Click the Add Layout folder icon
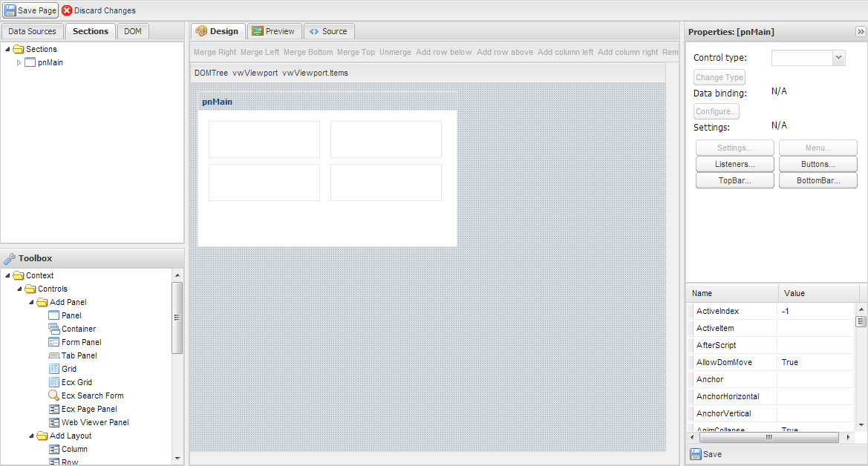The width and height of the screenshot is (868, 466). 42,436
